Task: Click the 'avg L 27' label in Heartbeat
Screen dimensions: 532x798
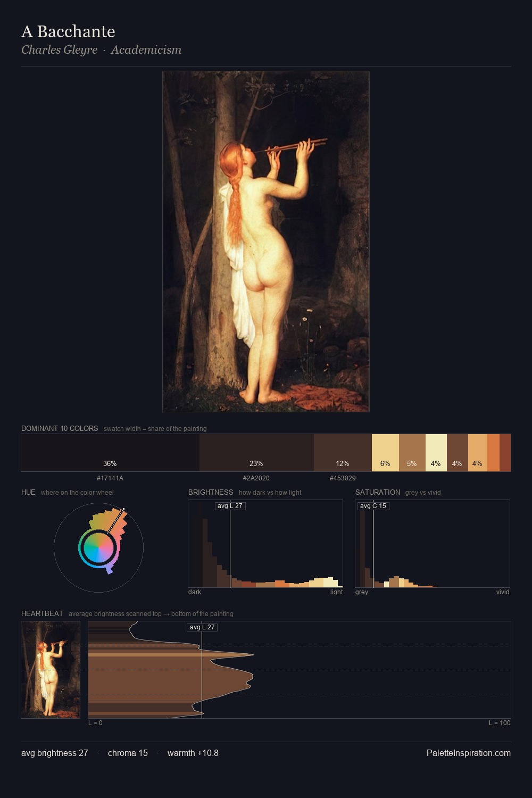Action: (x=202, y=627)
